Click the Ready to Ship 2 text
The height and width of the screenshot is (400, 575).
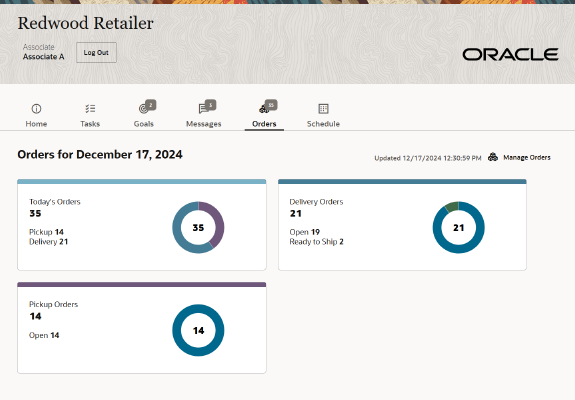tap(316, 242)
